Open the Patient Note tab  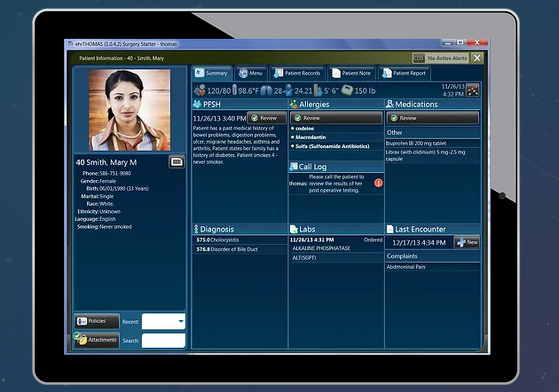(x=351, y=73)
